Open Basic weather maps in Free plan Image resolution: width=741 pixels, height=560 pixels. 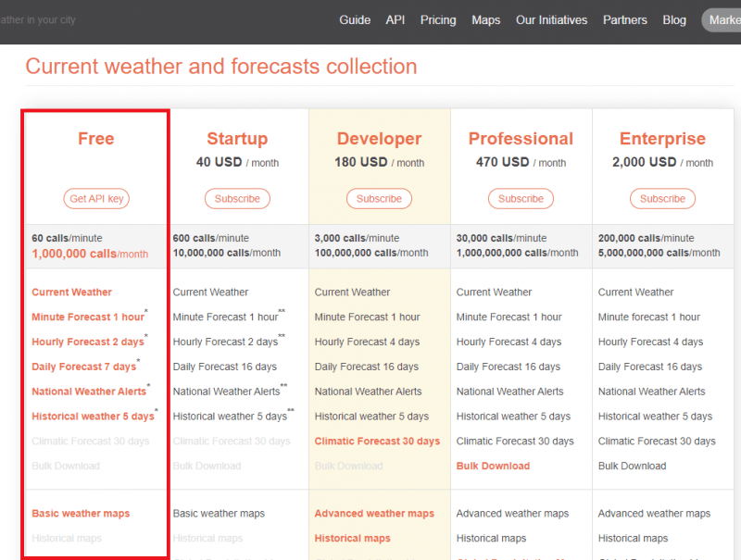(x=81, y=514)
